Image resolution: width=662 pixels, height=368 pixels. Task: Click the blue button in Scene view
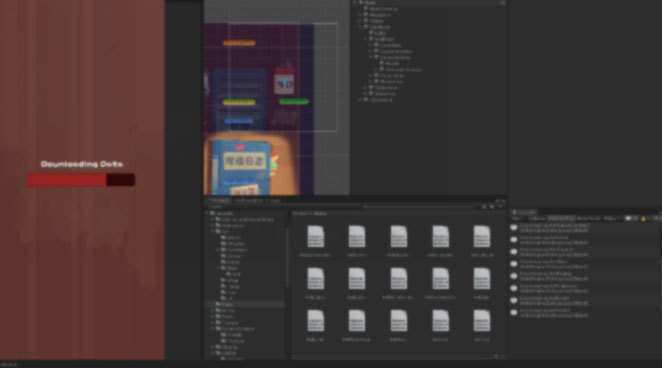pyautogui.click(x=239, y=121)
